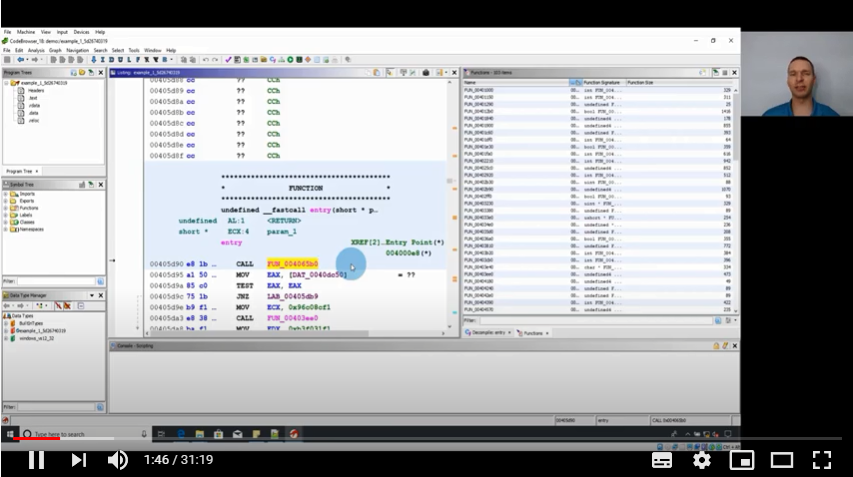Switch to the Decompile: entry tab
853x477 pixels.
[488, 333]
